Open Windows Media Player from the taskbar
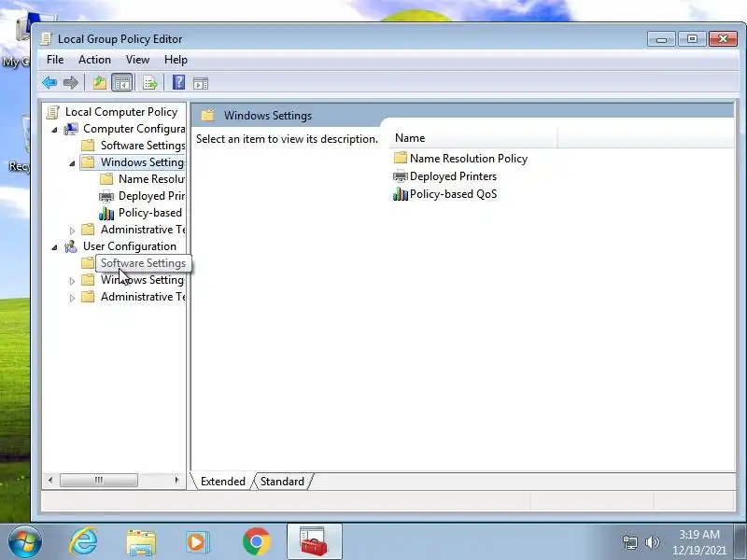The width and height of the screenshot is (747, 560). click(197, 542)
